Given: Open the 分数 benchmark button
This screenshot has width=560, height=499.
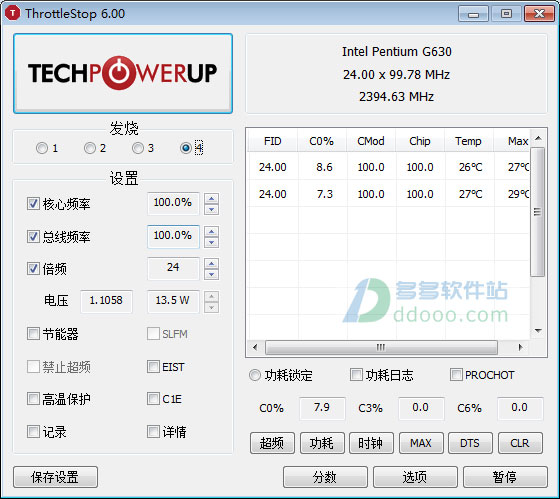Looking at the screenshot, I should tap(325, 477).
